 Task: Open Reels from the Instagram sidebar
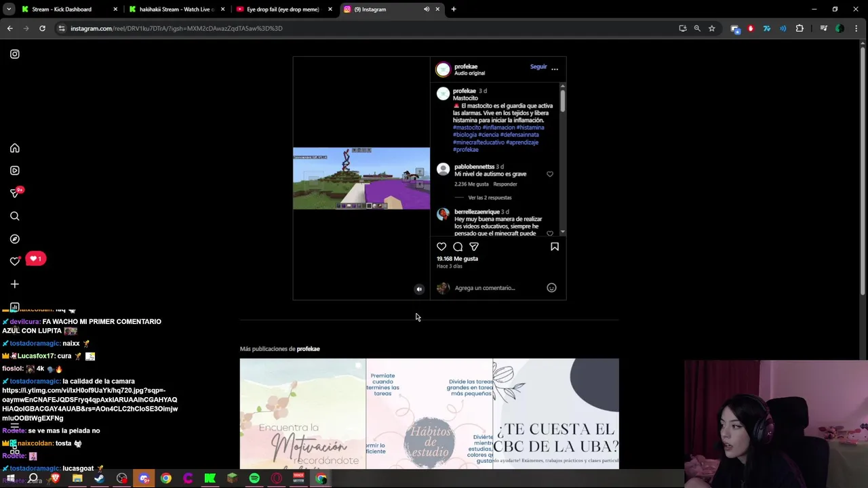tap(15, 171)
